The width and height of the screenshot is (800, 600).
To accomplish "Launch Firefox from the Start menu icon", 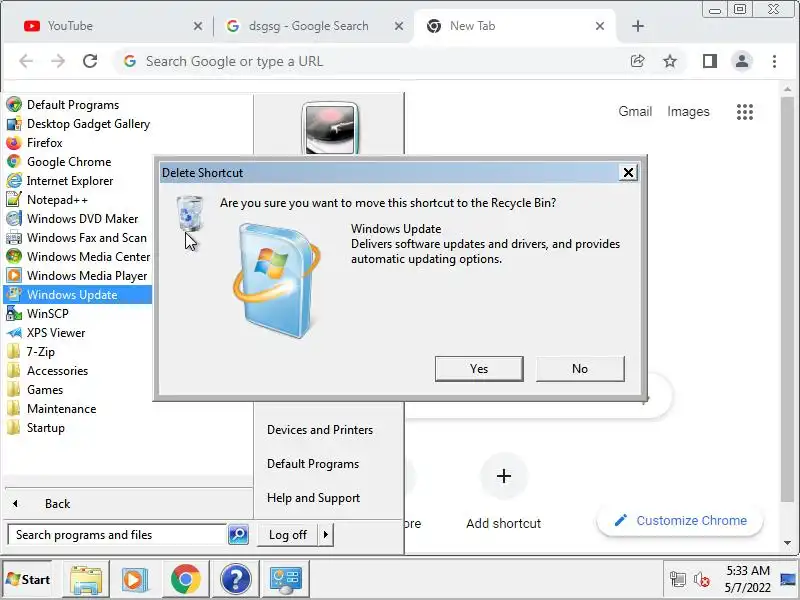I will [14, 142].
